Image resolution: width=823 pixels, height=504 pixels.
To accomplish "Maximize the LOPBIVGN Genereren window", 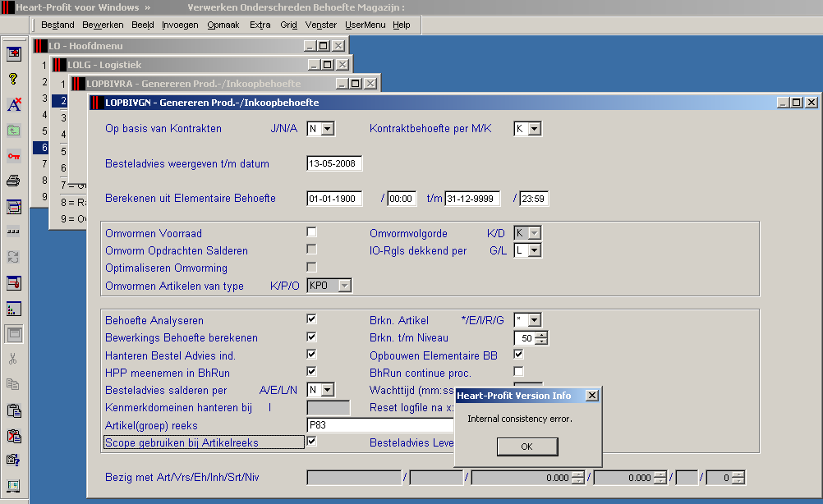I will (796, 103).
